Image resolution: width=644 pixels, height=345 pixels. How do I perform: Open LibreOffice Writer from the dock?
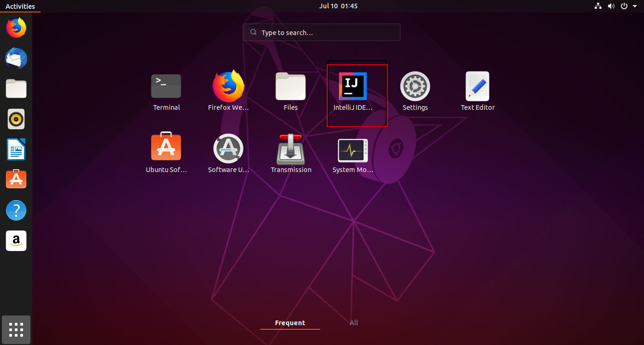click(16, 149)
